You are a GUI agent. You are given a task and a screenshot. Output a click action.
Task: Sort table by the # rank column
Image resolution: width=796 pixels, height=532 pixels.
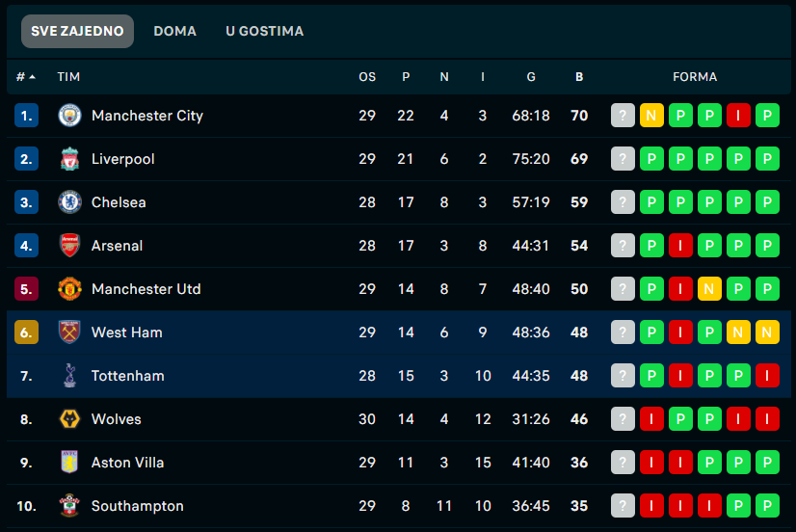pos(25,77)
